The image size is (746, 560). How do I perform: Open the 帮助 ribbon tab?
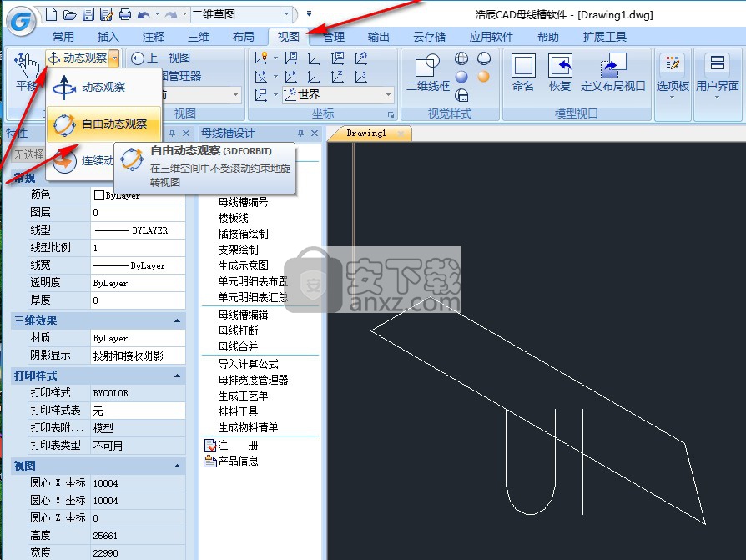[547, 37]
